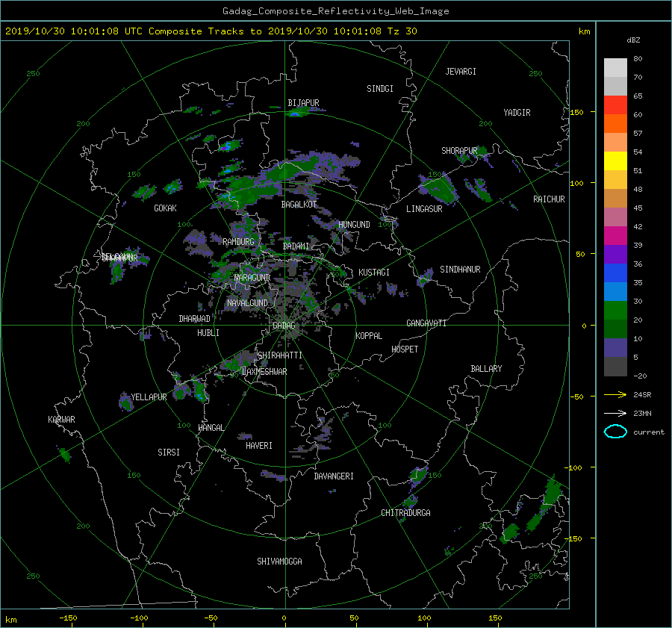Click the NARAGUND city label
This screenshot has height=628, width=672.
[x=252, y=278]
